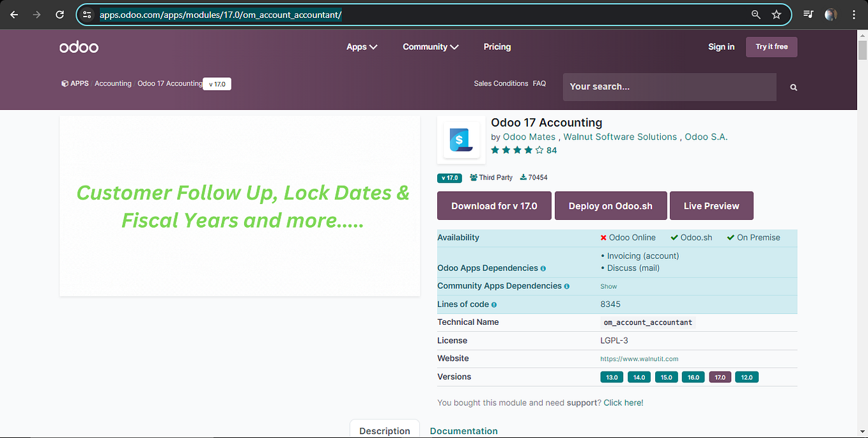Reload the page with the refresh icon
This screenshot has height=438, width=868.
pos(59,14)
